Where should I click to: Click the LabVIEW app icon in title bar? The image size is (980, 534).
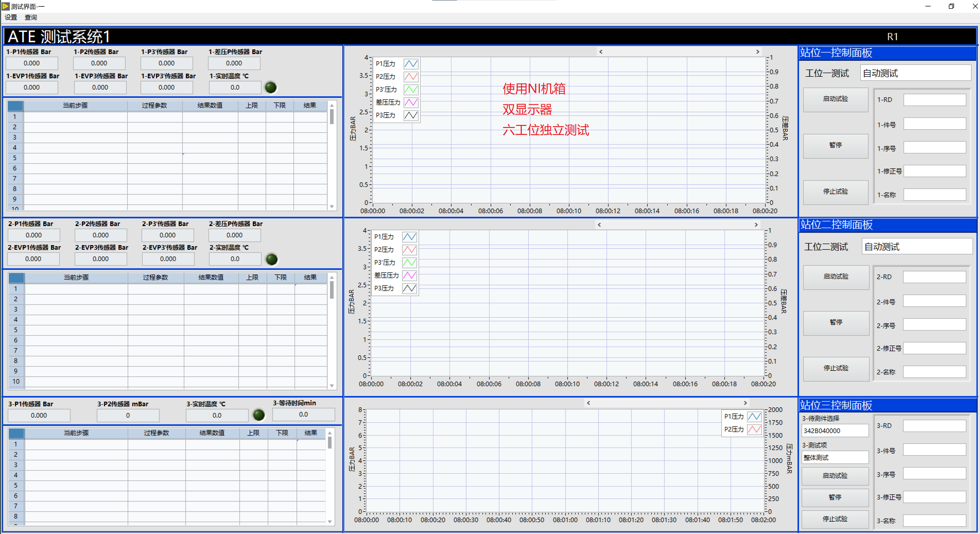click(x=5, y=6)
